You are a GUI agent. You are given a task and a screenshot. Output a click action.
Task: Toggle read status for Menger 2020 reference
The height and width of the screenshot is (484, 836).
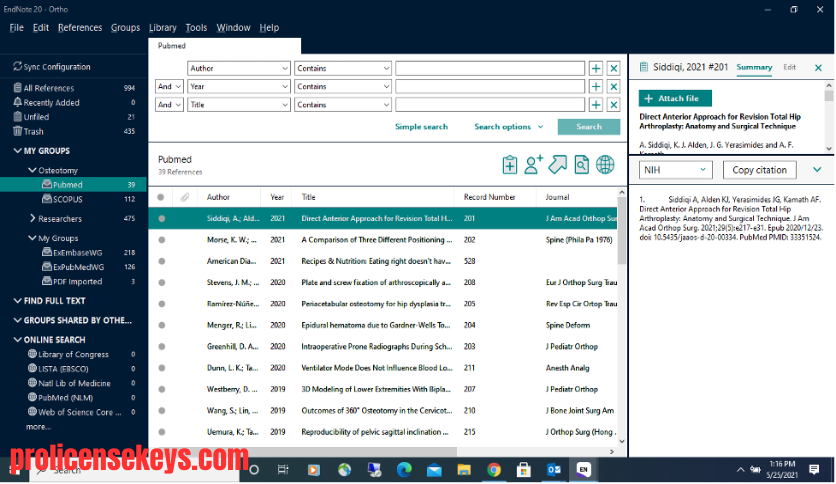coord(162,325)
